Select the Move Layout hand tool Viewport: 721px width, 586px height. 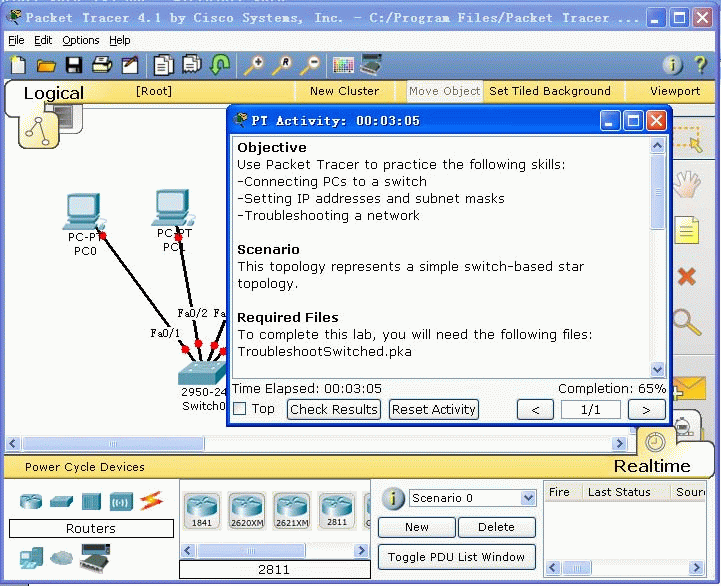click(686, 185)
